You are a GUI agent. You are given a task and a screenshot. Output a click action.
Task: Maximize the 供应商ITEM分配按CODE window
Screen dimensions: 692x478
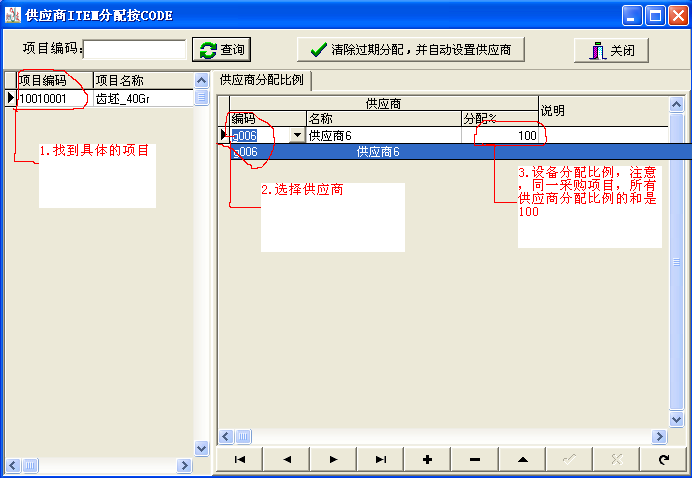point(655,15)
